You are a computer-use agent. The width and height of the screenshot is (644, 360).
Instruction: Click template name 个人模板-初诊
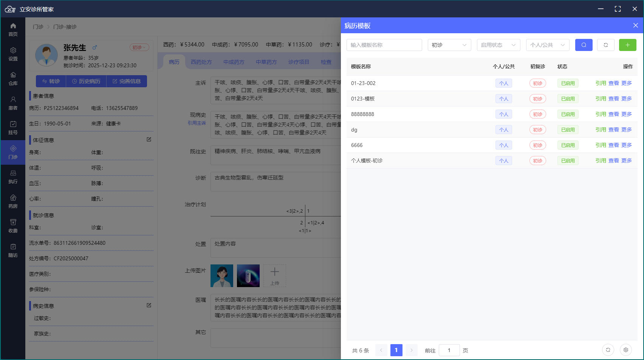(367, 161)
